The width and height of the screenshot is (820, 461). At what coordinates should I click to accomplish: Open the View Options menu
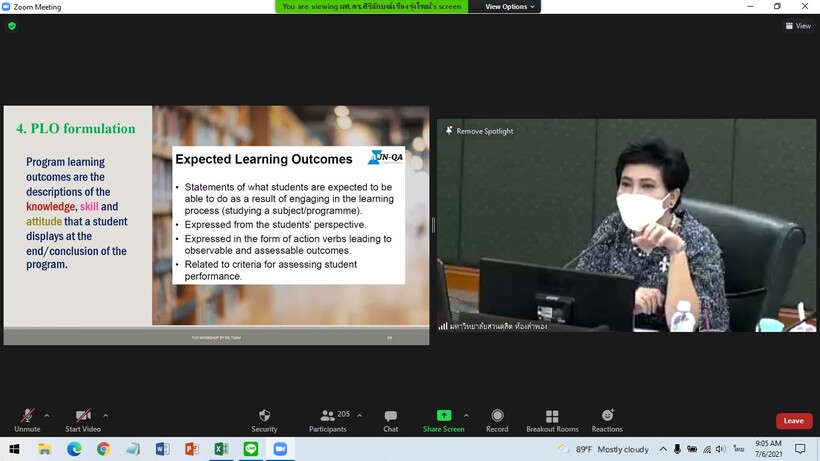coord(510,7)
